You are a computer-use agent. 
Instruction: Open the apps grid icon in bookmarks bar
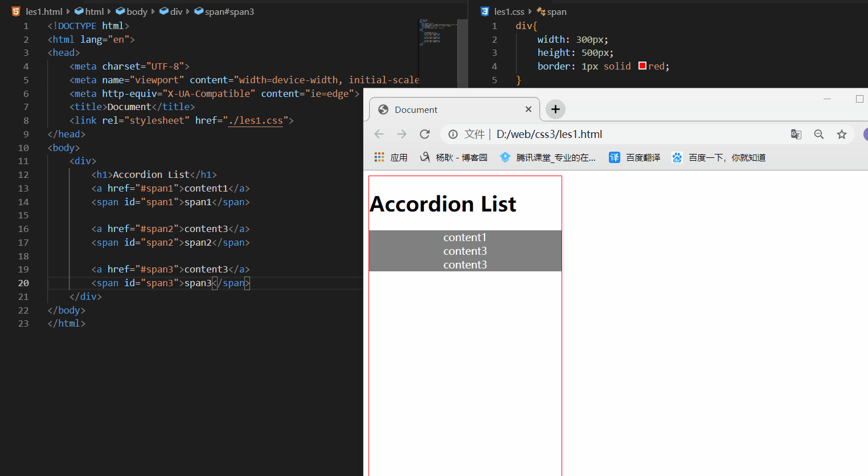tap(379, 157)
